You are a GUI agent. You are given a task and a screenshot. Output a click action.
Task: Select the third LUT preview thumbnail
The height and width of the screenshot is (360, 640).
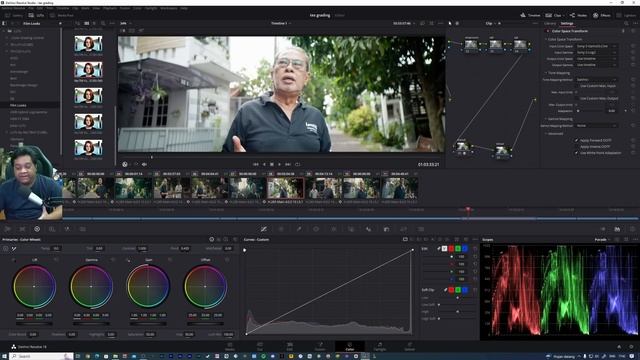(x=88, y=96)
